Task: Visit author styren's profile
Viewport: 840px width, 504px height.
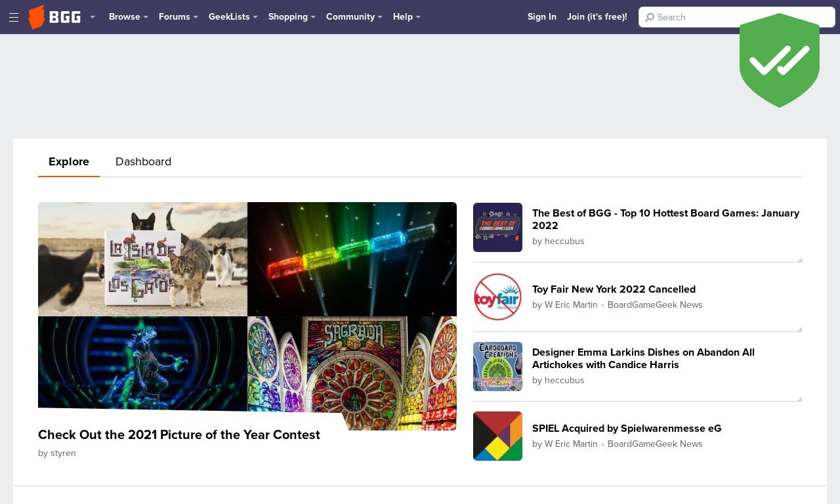Action: (x=63, y=453)
